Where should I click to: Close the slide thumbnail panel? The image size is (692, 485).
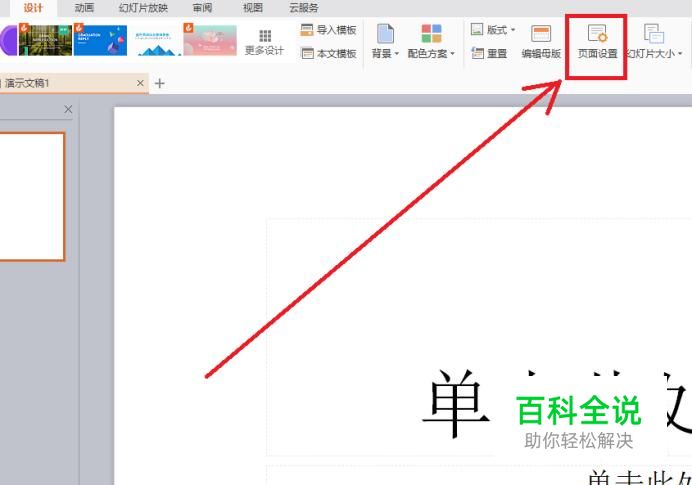point(68,109)
